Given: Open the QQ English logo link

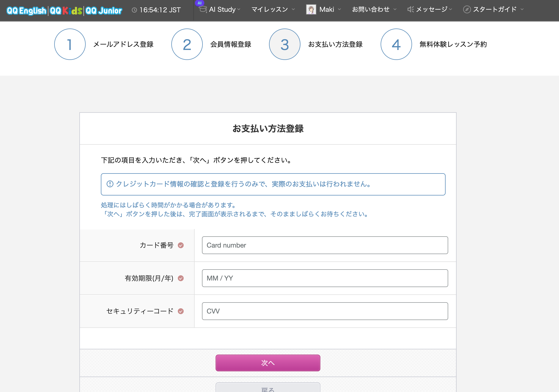Looking at the screenshot, I should click(26, 10).
